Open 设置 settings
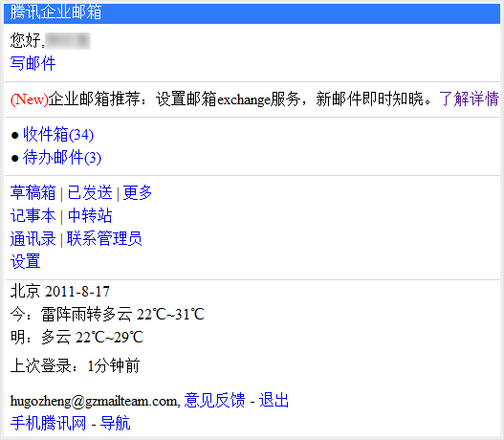 click(x=25, y=261)
